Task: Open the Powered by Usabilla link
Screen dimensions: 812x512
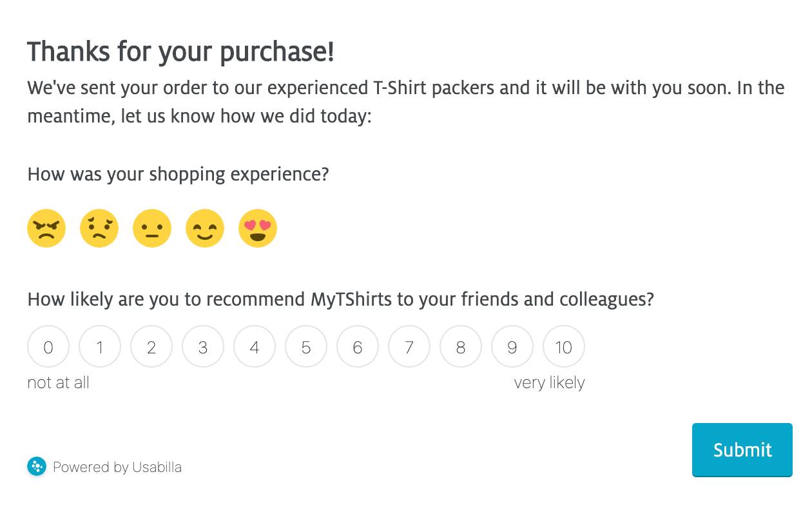Action: (117, 467)
